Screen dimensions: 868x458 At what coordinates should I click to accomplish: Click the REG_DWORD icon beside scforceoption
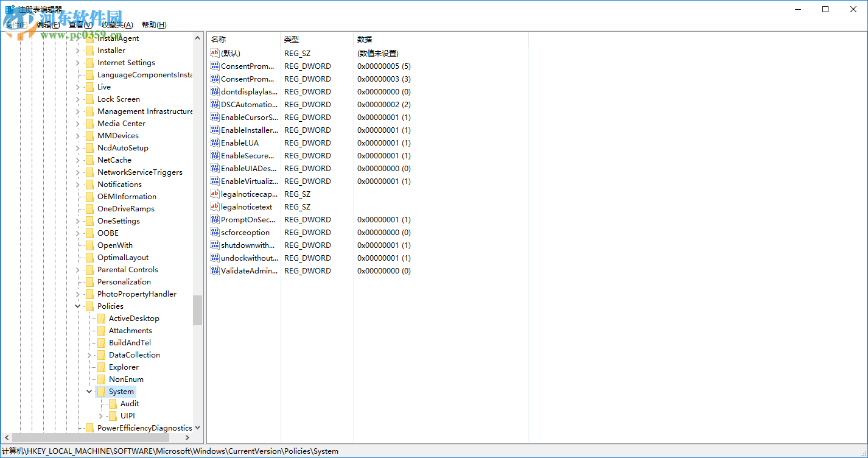(x=214, y=232)
